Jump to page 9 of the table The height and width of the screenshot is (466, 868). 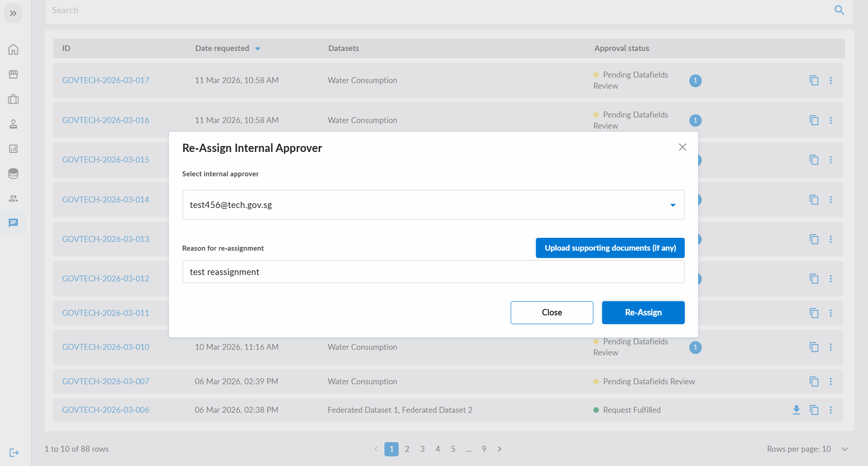(x=484, y=449)
